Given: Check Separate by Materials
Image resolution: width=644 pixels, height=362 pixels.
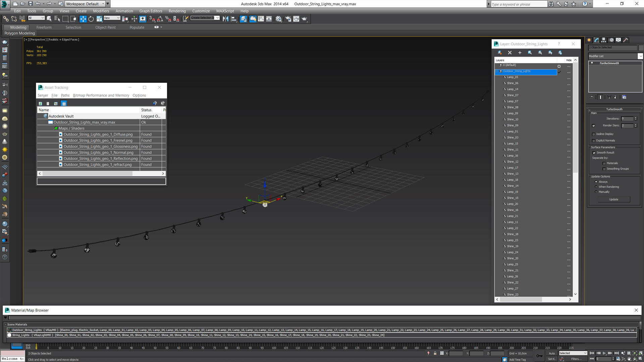Looking at the screenshot, I should (x=604, y=164).
